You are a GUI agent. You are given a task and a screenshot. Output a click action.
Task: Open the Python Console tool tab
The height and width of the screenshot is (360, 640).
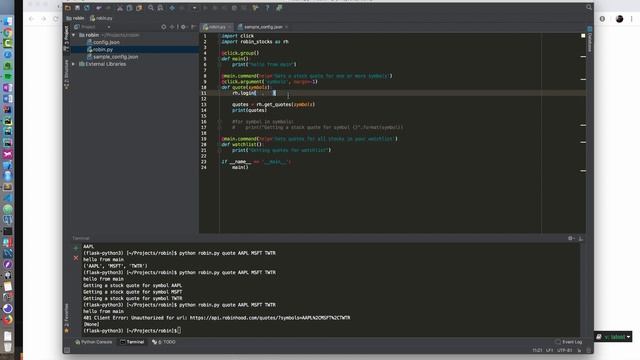tap(94, 342)
